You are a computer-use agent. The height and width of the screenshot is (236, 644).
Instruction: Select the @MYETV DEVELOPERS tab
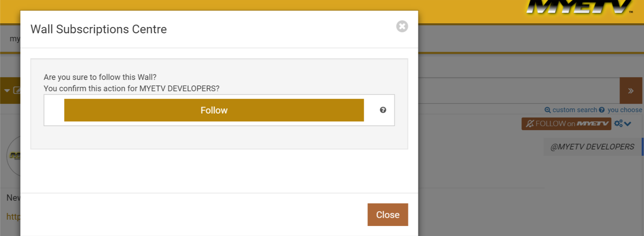pyautogui.click(x=592, y=147)
